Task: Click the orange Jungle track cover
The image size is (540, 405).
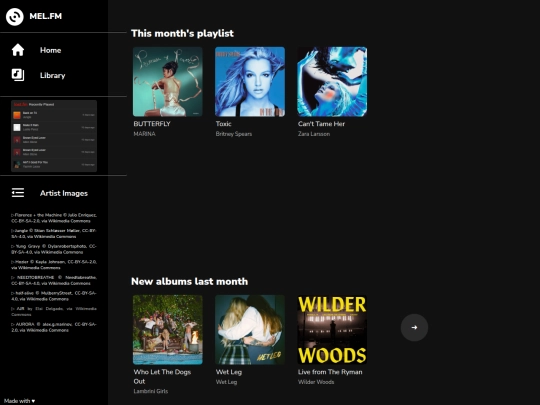Action: pyautogui.click(x=17, y=115)
